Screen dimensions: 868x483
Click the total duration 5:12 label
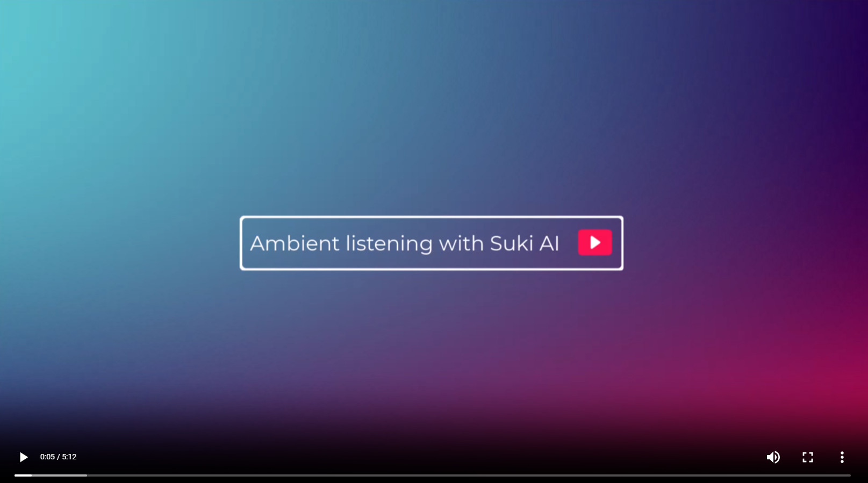pyautogui.click(x=69, y=457)
